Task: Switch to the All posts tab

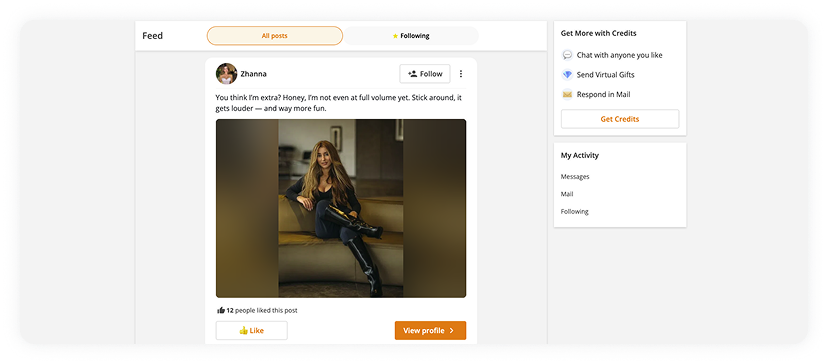Action: coord(275,36)
